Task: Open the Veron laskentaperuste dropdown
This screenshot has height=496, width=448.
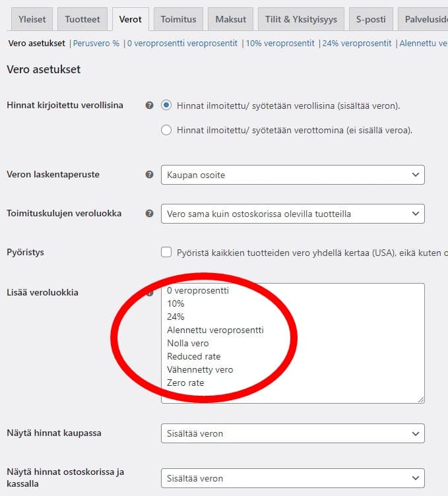Action: click(292, 175)
